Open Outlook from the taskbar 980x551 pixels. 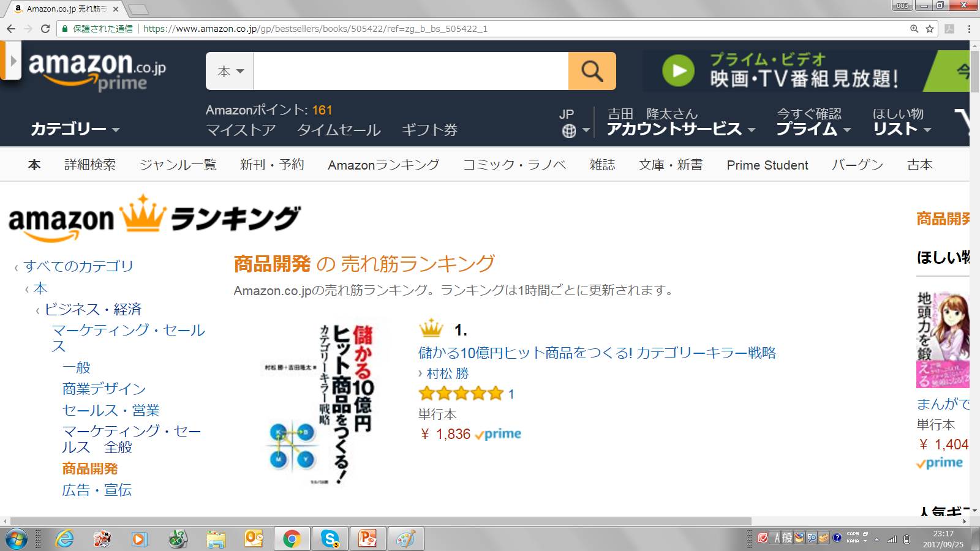click(x=254, y=539)
